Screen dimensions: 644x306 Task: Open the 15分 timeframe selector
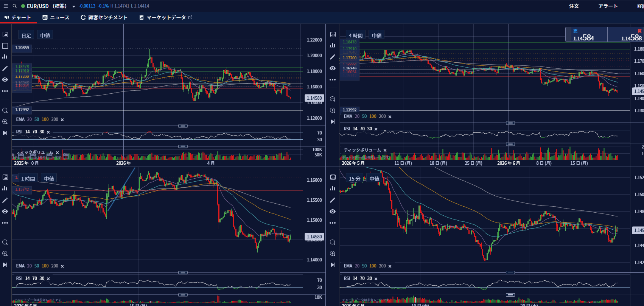point(355,178)
